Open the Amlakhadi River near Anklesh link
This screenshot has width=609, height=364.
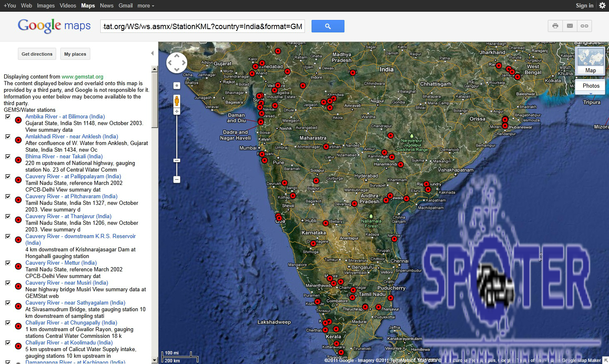coord(72,136)
